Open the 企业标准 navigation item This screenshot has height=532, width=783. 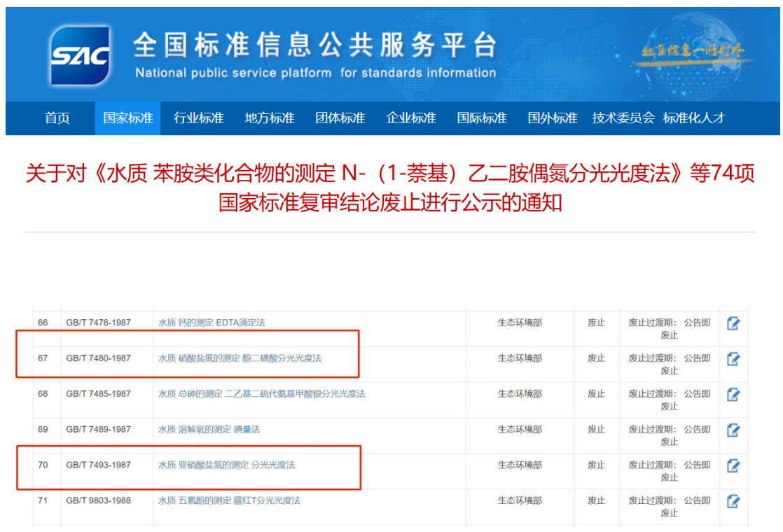click(x=411, y=118)
